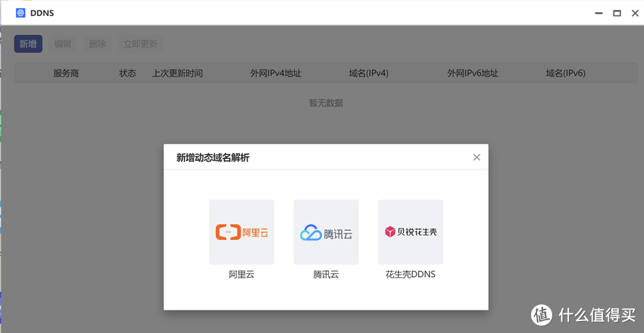The image size is (644, 333).
Task: Click the 阿里云 caption under the tile
Action: point(242,275)
